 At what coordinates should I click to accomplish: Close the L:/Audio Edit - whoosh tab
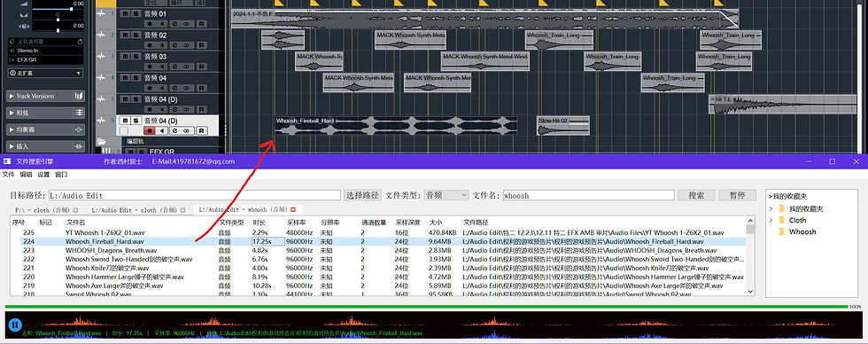point(293,210)
